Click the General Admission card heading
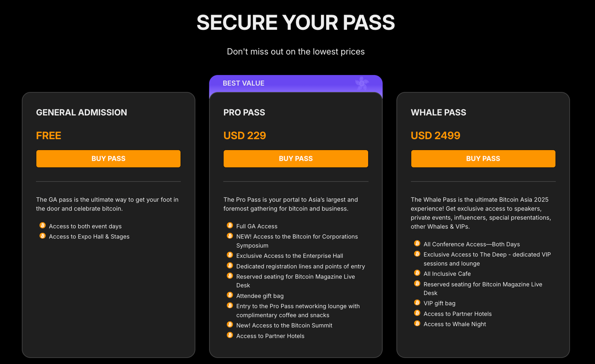 click(81, 113)
